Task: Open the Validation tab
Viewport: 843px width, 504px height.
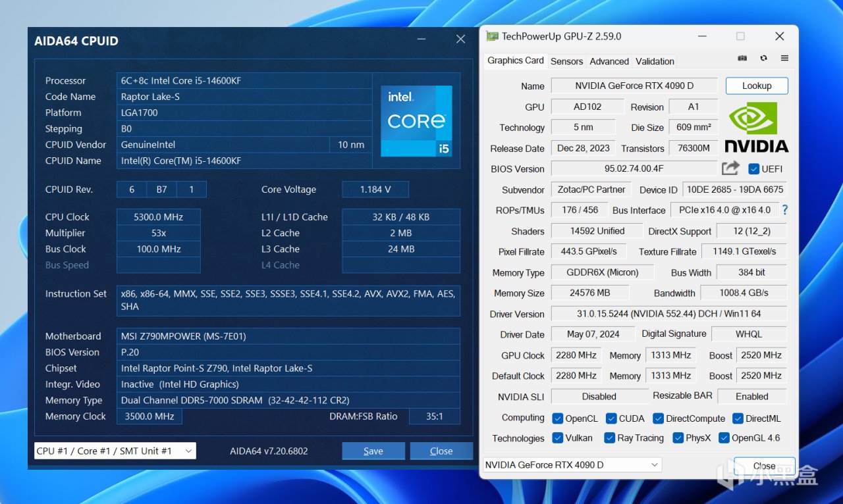Action: 655,61
